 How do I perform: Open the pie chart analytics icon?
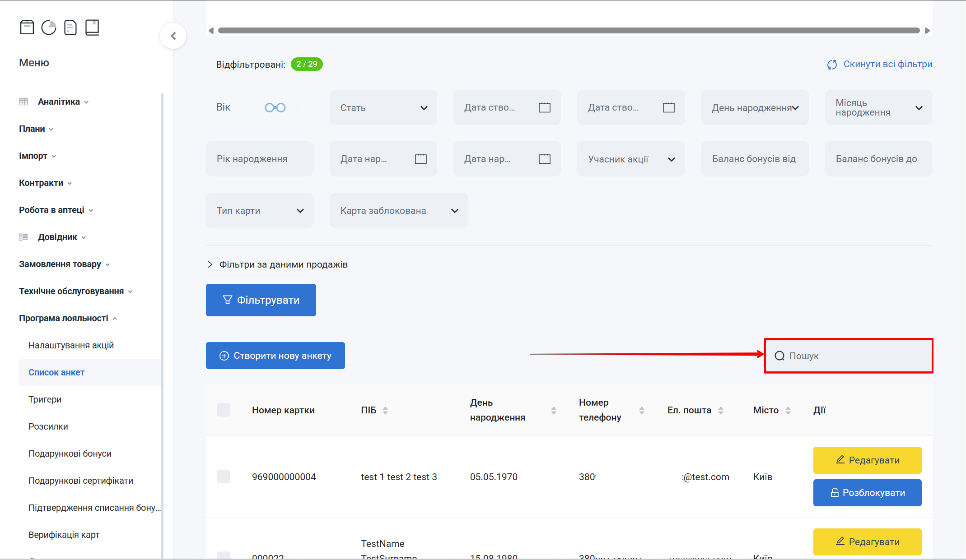[x=49, y=28]
